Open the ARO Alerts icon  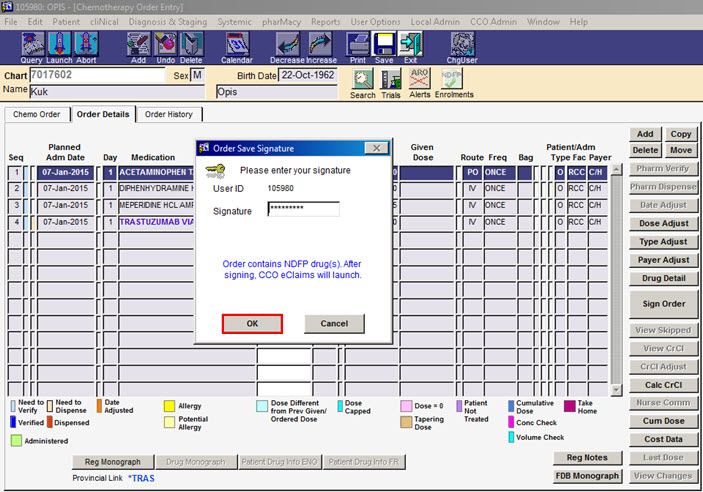(x=419, y=78)
